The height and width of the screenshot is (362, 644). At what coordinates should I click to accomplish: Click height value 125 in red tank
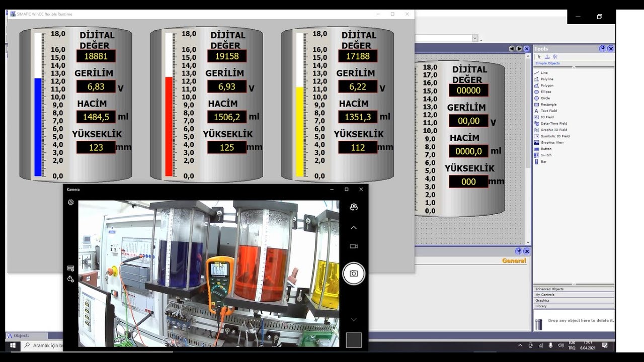coord(227,147)
